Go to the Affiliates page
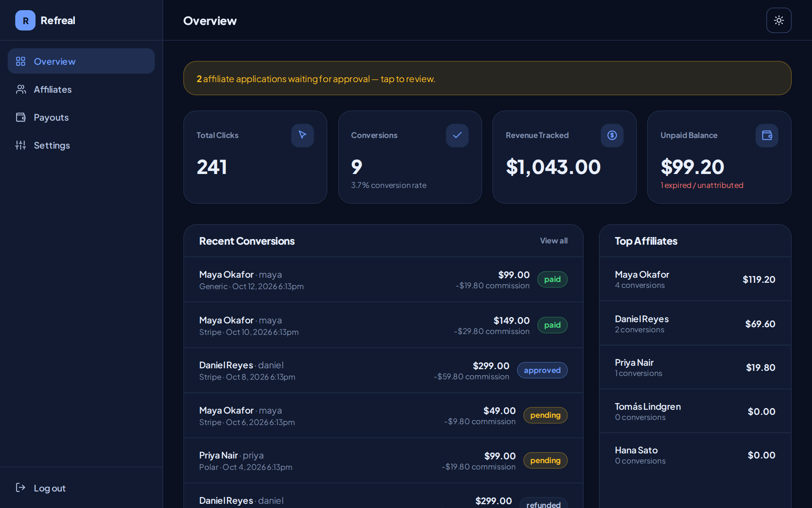This screenshot has height=508, width=812. pyautogui.click(x=81, y=89)
